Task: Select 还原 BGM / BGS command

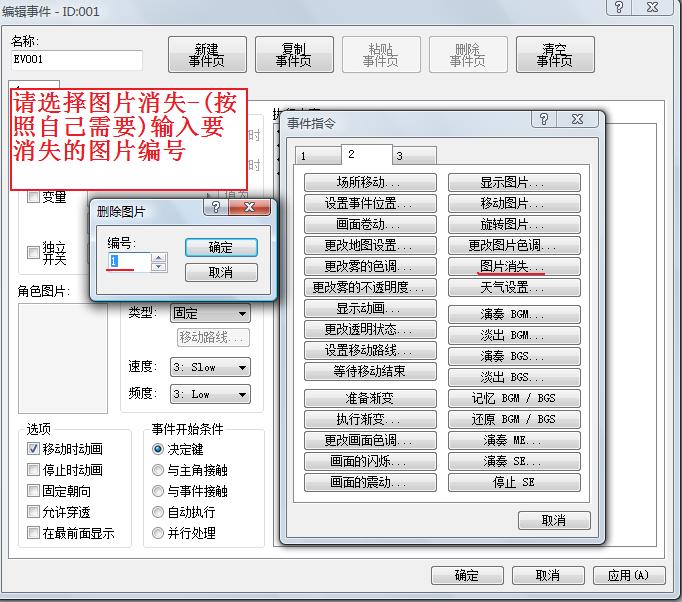Action: point(514,419)
